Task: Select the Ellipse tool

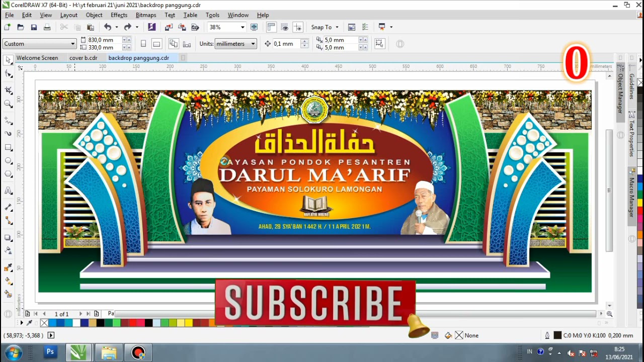Action: point(8,161)
